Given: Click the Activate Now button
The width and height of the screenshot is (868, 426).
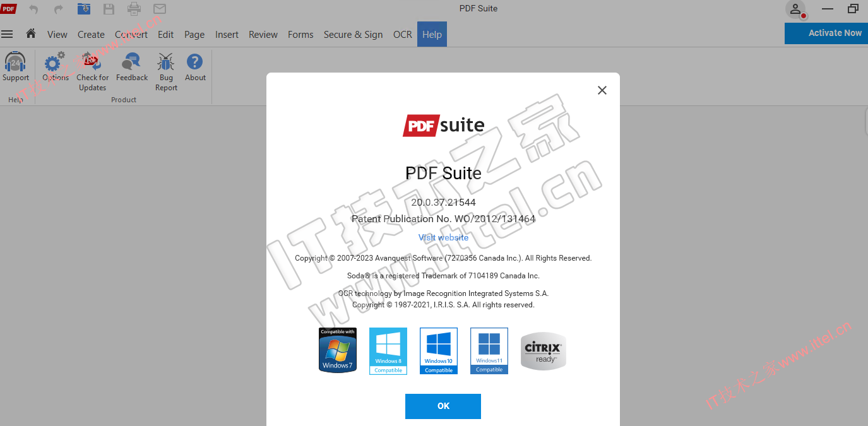Looking at the screenshot, I should point(826,33).
